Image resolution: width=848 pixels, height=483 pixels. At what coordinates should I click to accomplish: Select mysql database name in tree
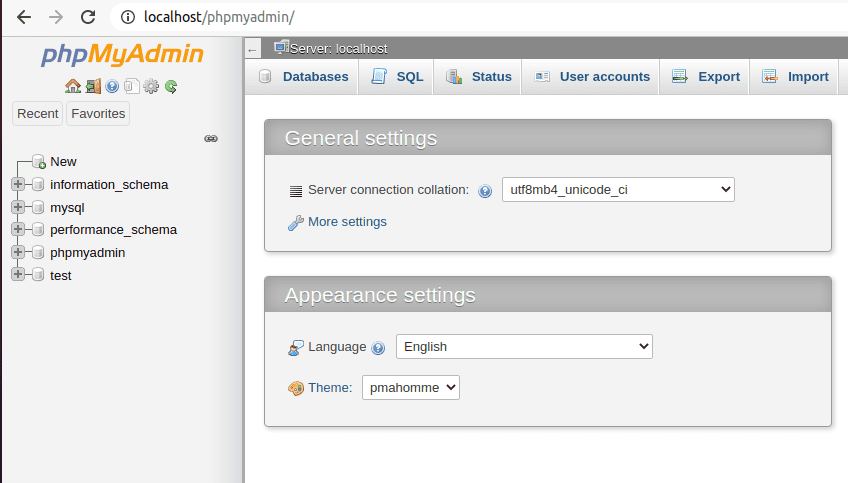pyautogui.click(x=67, y=208)
